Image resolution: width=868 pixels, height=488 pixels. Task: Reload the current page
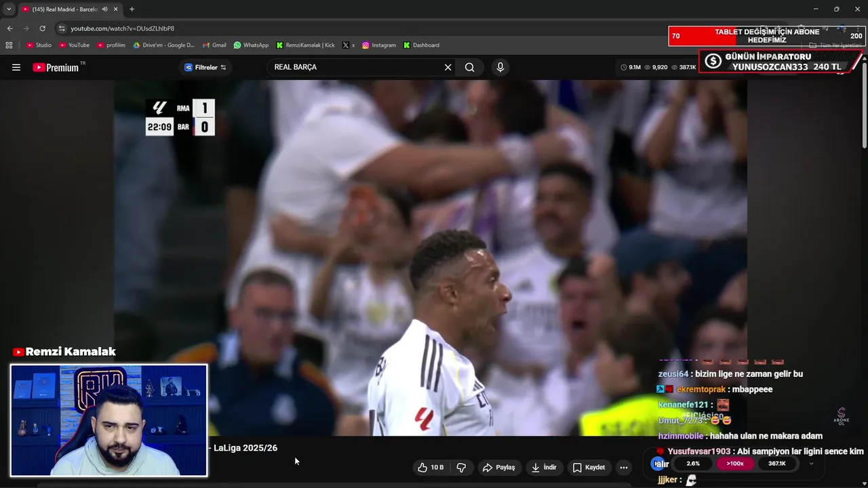pyautogui.click(x=42, y=28)
